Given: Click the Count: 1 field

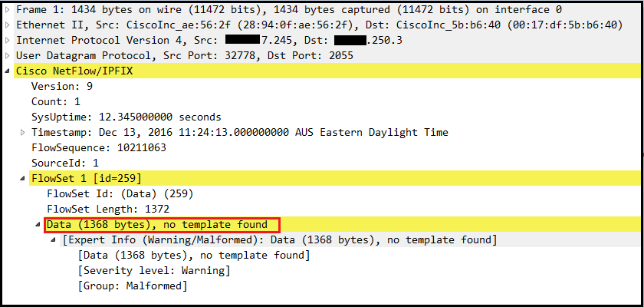Looking at the screenshot, I should [x=55, y=101].
